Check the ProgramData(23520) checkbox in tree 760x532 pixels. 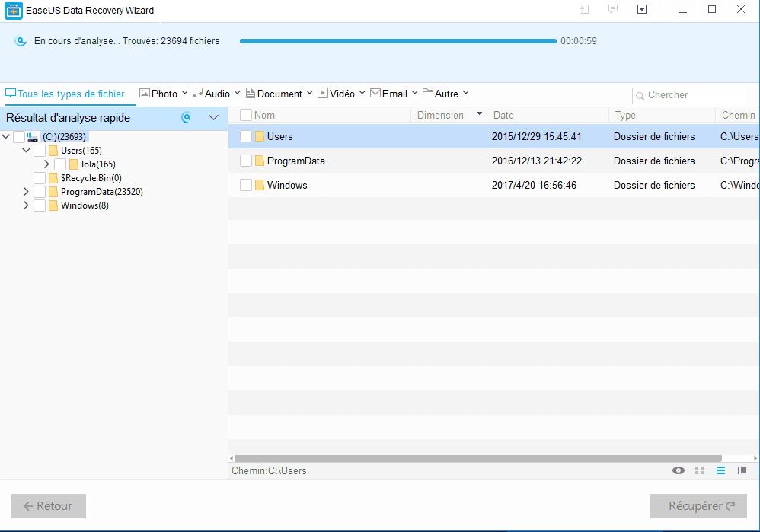coord(40,191)
